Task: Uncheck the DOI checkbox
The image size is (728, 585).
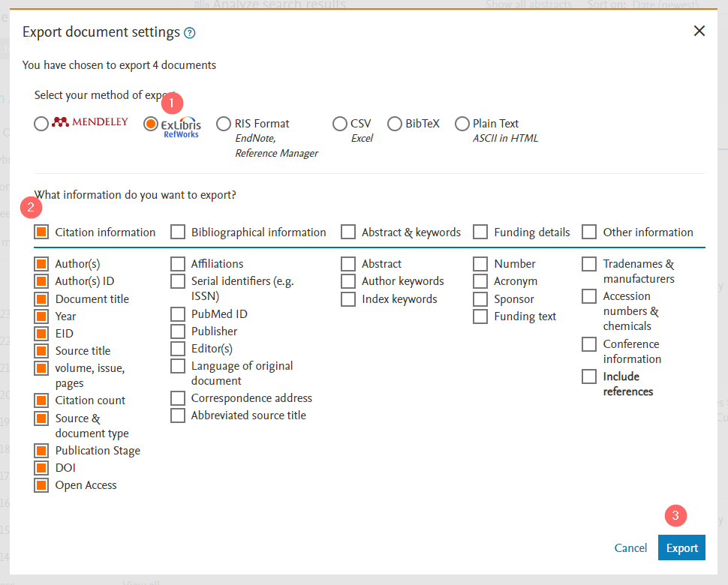Action: pos(41,468)
